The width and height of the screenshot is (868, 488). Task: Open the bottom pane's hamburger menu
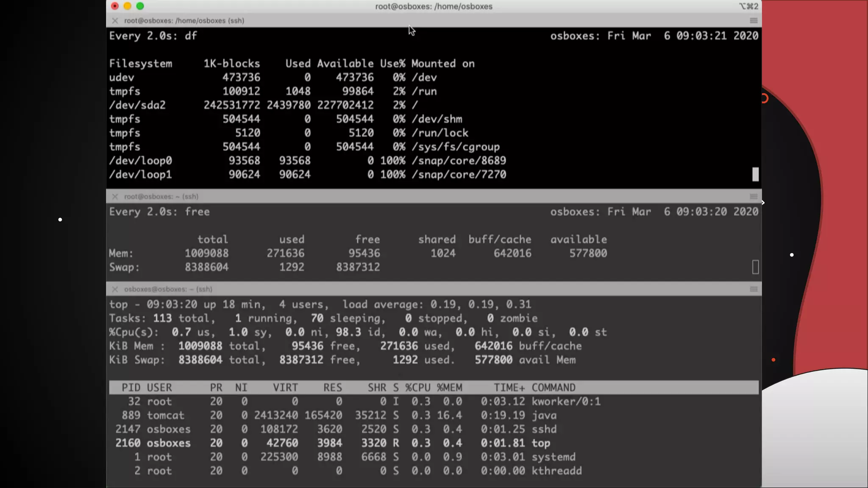(x=754, y=289)
